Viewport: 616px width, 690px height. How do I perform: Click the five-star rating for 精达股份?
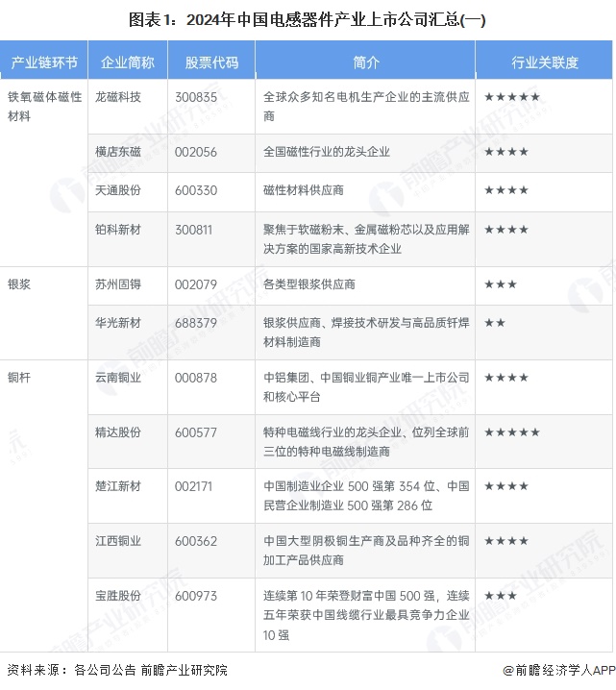click(x=511, y=432)
